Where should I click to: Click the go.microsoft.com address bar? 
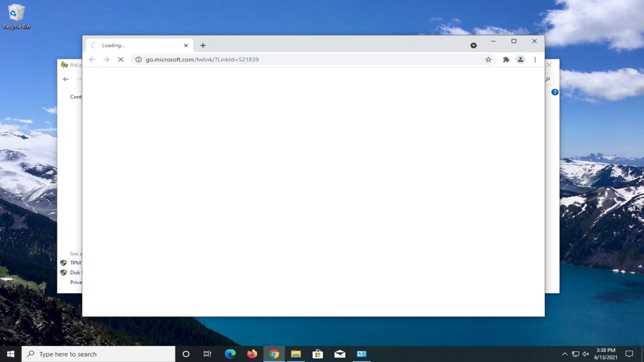(313, 59)
